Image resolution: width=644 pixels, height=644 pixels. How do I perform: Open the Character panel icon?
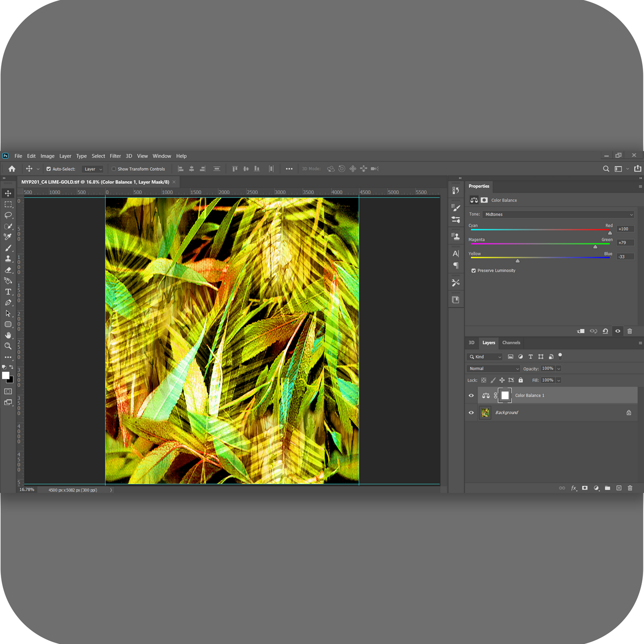pos(455,254)
